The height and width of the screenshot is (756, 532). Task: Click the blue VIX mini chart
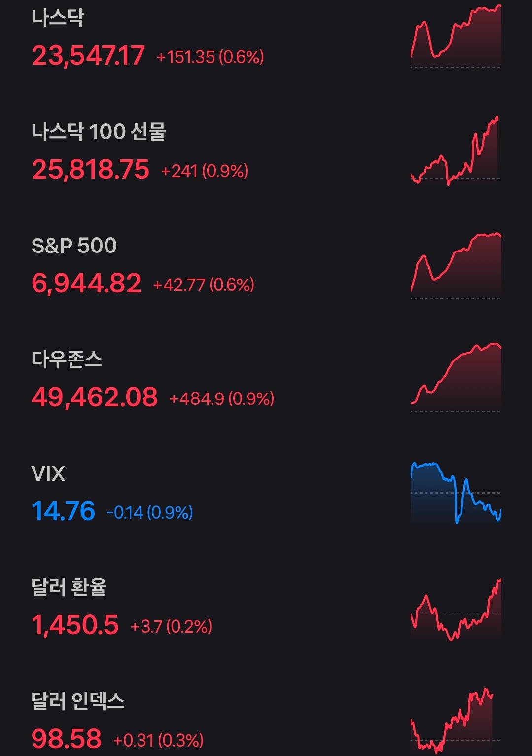(456, 493)
